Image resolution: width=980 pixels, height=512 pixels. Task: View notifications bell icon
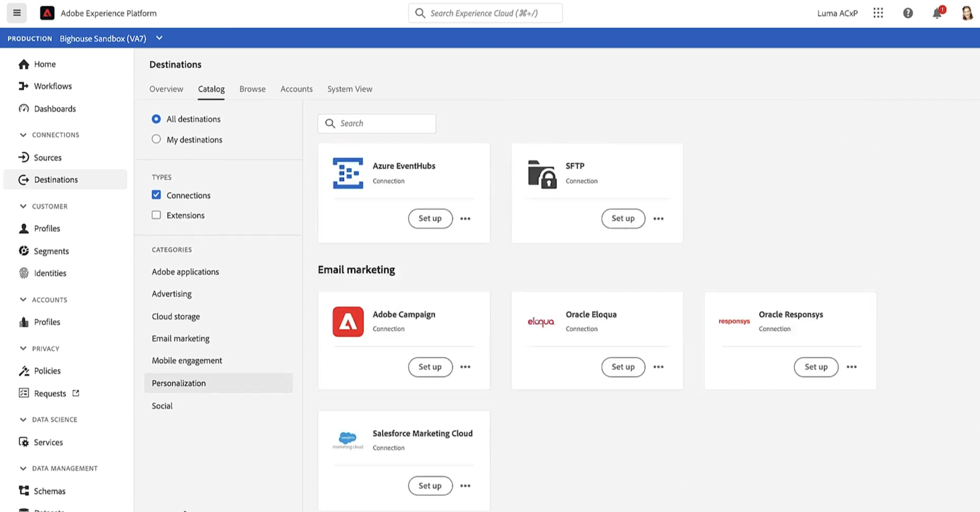[937, 13]
